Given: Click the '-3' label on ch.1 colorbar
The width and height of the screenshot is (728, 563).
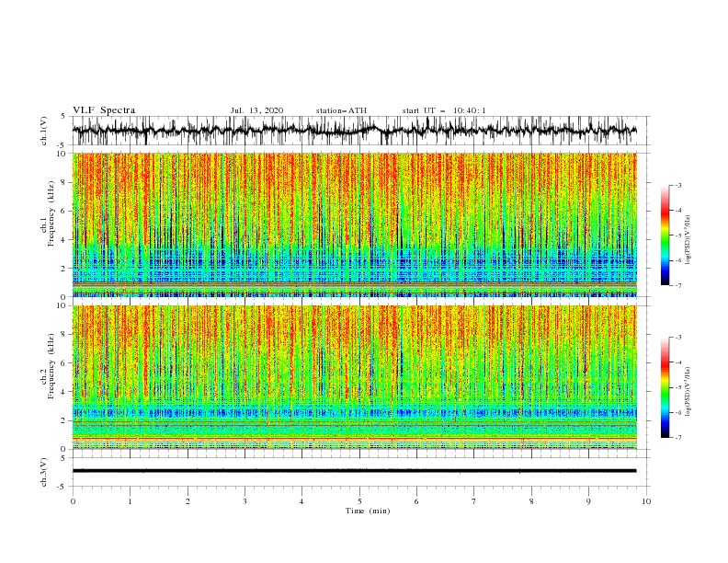Looking at the screenshot, I should [678, 185].
